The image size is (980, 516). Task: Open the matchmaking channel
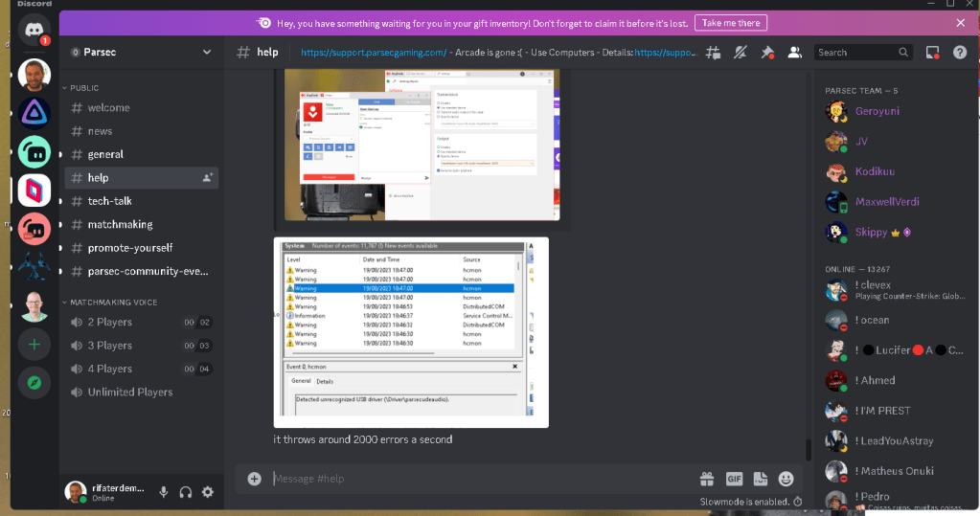pyautogui.click(x=141, y=224)
